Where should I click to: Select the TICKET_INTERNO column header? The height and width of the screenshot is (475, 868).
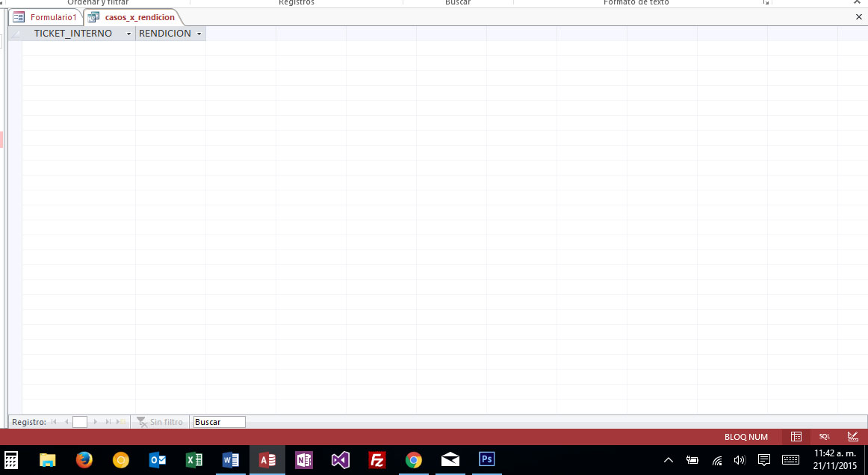(x=73, y=33)
